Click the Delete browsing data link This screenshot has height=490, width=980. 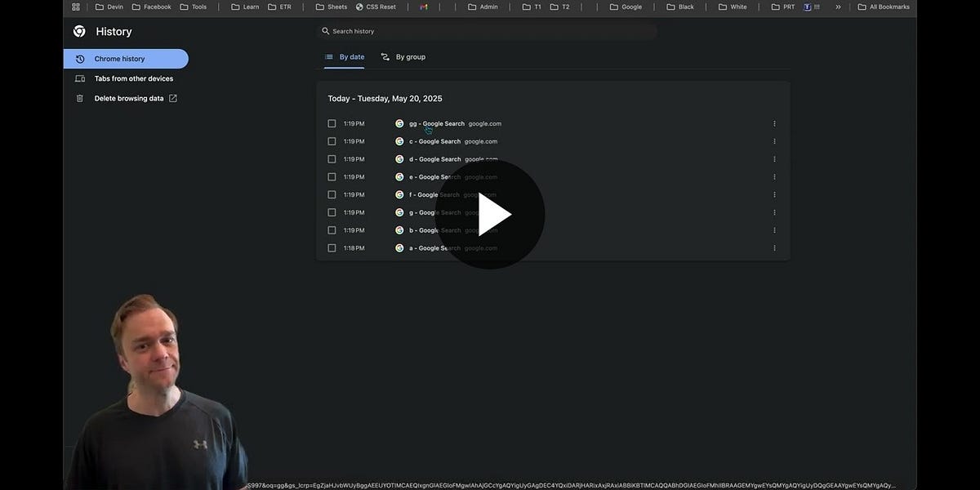pos(128,98)
